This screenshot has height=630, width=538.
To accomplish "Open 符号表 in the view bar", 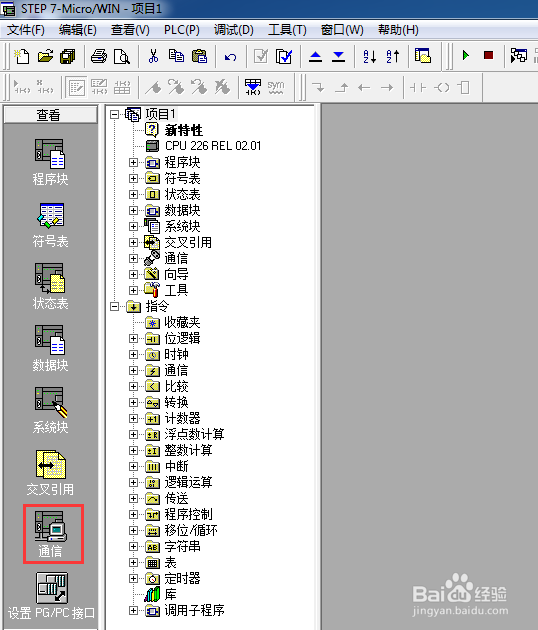I will click(x=50, y=225).
